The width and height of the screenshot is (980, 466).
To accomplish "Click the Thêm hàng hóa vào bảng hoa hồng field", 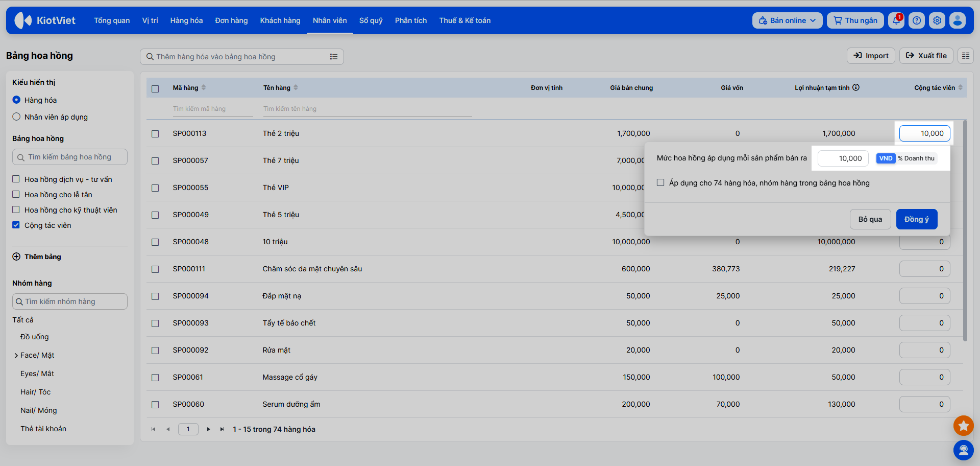I will pos(242,57).
